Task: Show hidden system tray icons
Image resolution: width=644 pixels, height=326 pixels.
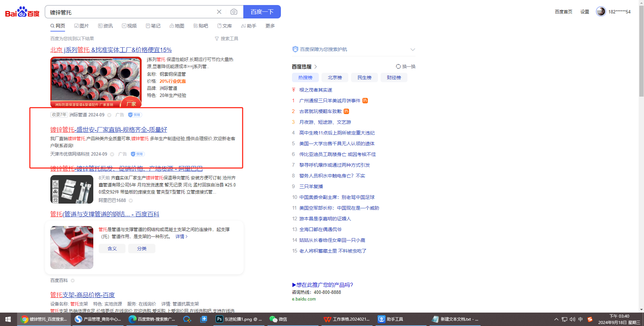Action: click(556, 319)
